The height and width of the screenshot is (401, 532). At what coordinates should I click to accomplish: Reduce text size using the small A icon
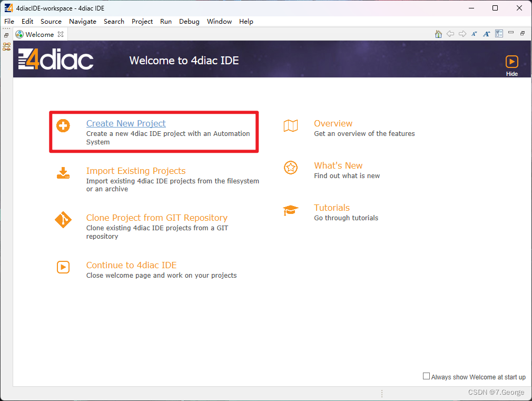(x=475, y=33)
